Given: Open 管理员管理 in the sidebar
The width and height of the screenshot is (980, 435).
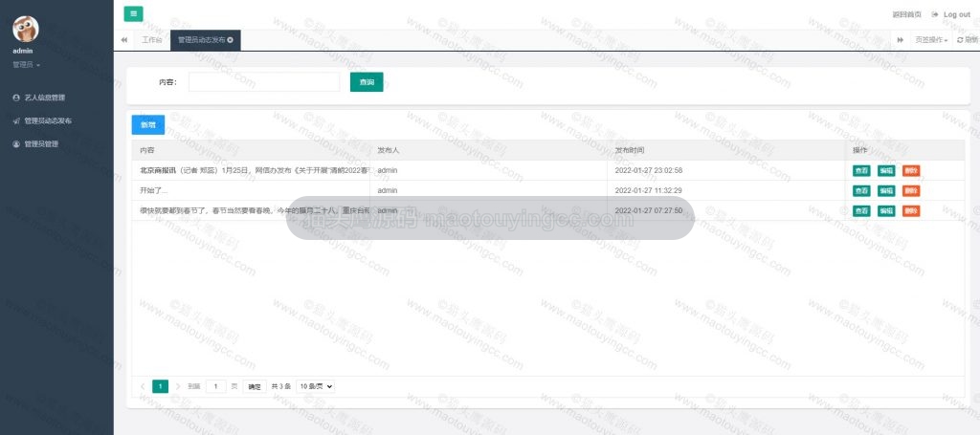Looking at the screenshot, I should (x=41, y=143).
